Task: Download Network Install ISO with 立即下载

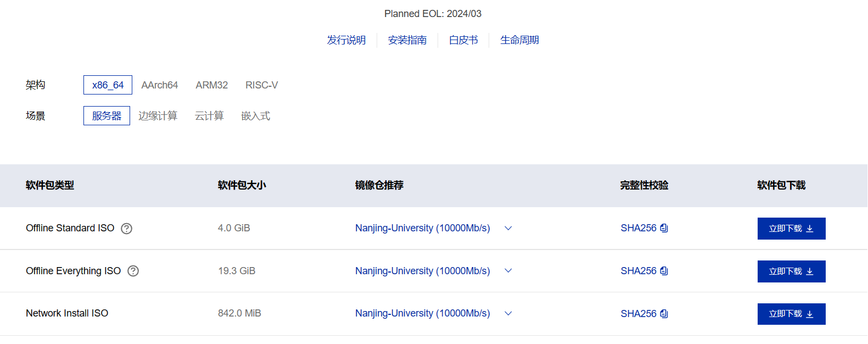Action: 792,314
